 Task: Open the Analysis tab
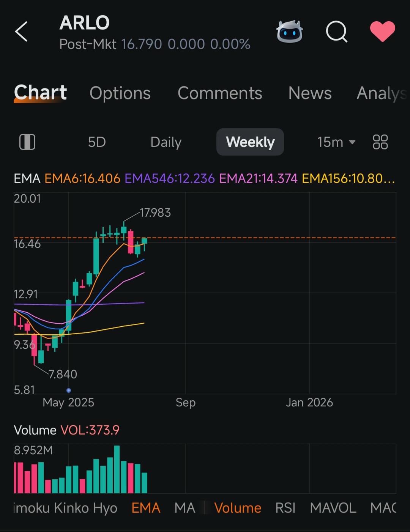click(382, 93)
